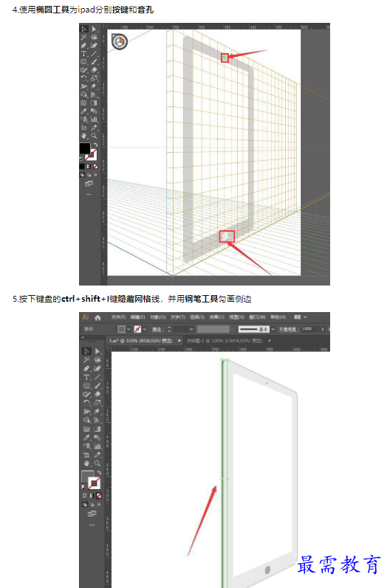Screen dimensions: 387x588
Task: Open the 对象(O) menu
Action: (157, 317)
